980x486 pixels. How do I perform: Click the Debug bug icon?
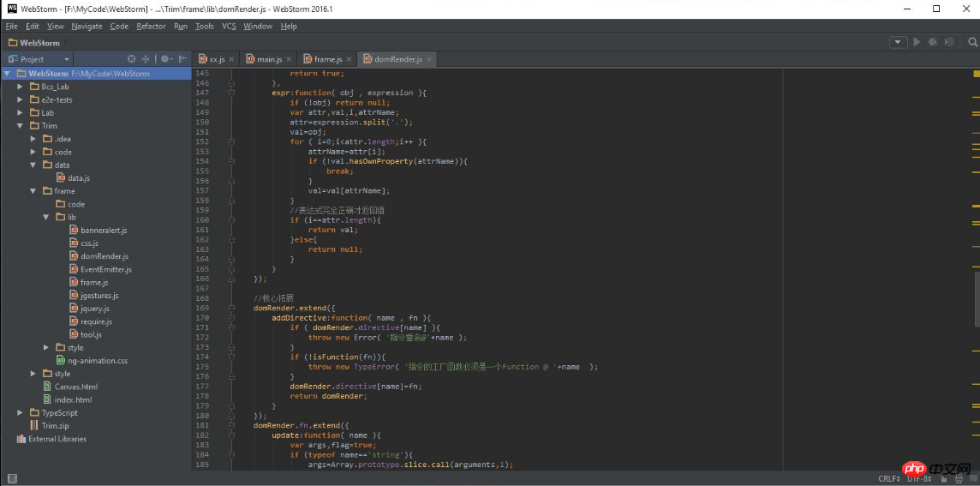coord(933,42)
